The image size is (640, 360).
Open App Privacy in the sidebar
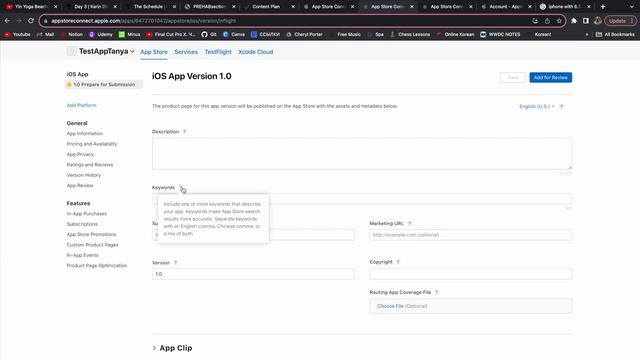tap(80, 154)
